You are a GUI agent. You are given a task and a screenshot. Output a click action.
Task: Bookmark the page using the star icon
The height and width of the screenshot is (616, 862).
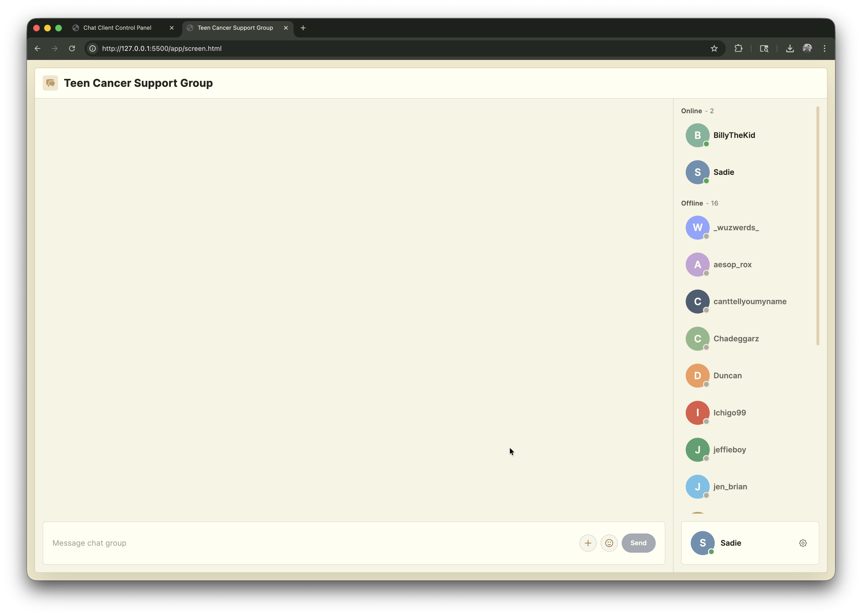714,48
